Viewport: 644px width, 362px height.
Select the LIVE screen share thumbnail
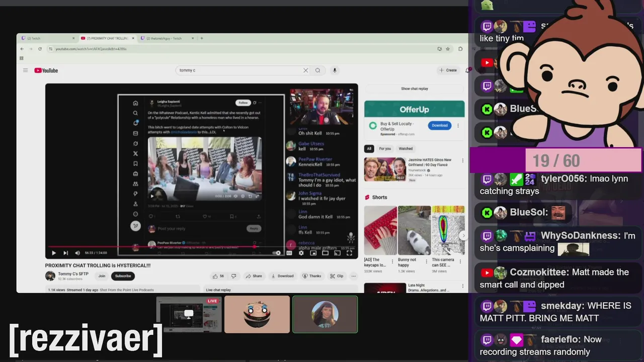[x=189, y=315]
